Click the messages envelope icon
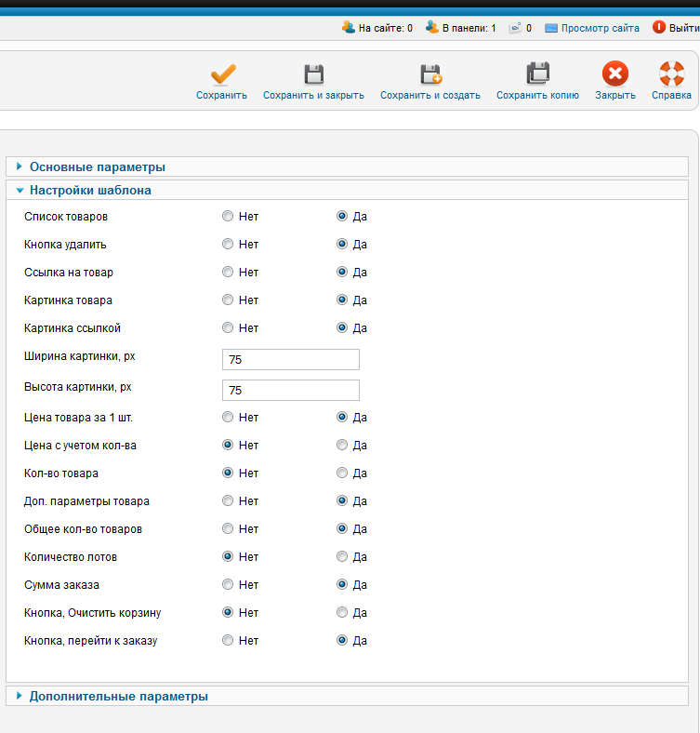Image resolution: width=700 pixels, height=733 pixels. point(515,28)
